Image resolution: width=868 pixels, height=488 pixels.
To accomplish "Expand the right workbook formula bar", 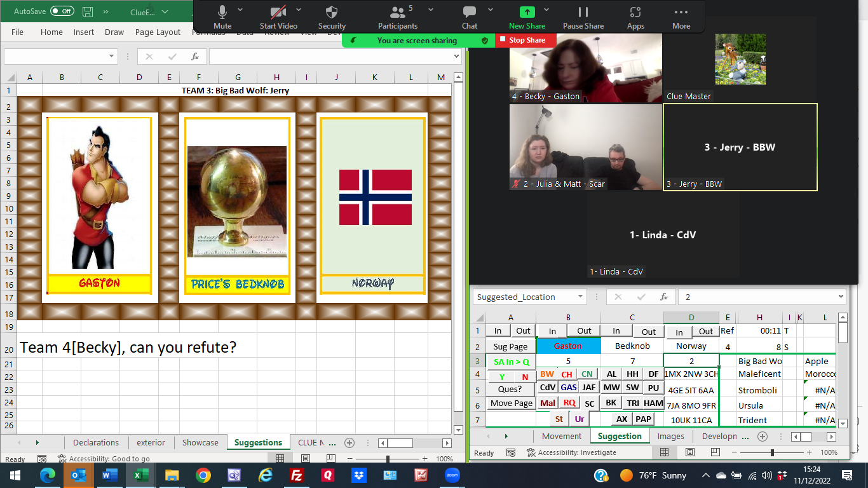I will [841, 297].
